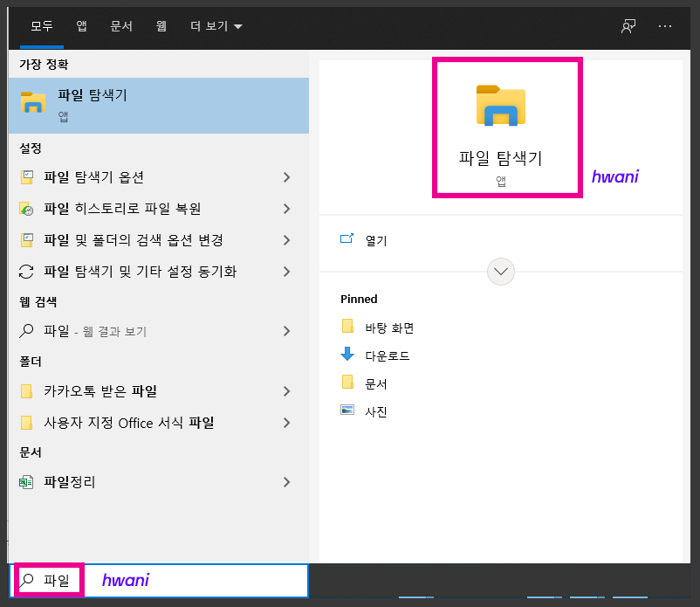Screen dimensions: 700x607
Task: Expand chevron for 파일 및 폴더의 검색 옵션 변경
Action: (x=287, y=240)
